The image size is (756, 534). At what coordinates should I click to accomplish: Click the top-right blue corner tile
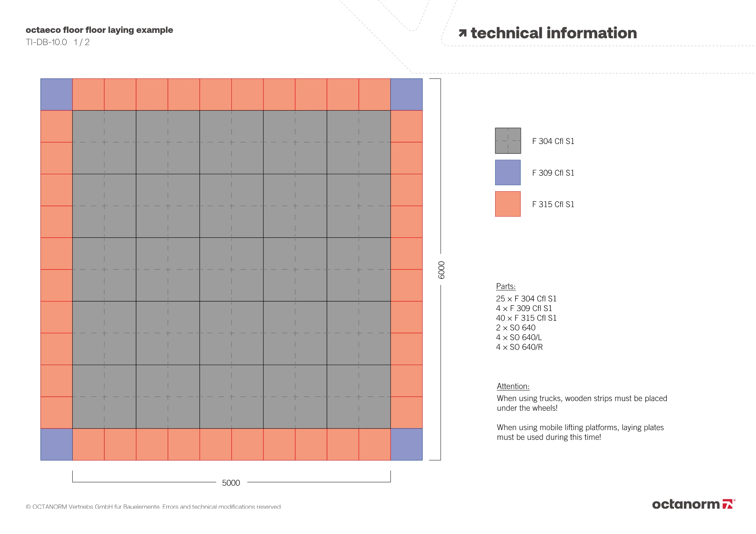(406, 94)
